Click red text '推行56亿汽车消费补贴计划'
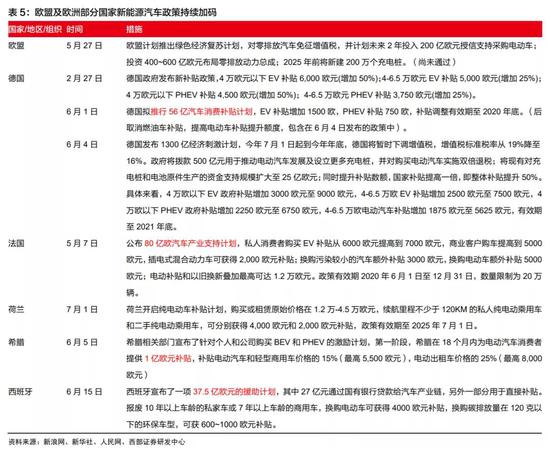The image size is (550, 449). (x=202, y=112)
